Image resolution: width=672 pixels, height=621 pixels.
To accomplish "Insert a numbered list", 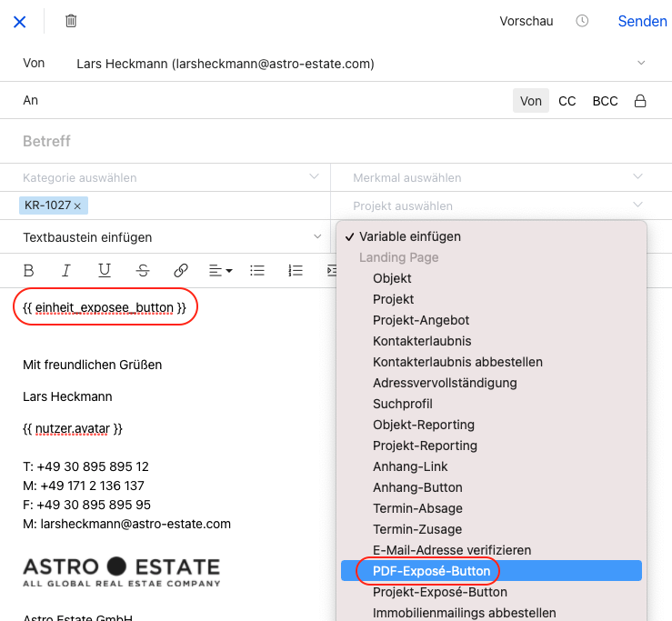I will pos(296,270).
